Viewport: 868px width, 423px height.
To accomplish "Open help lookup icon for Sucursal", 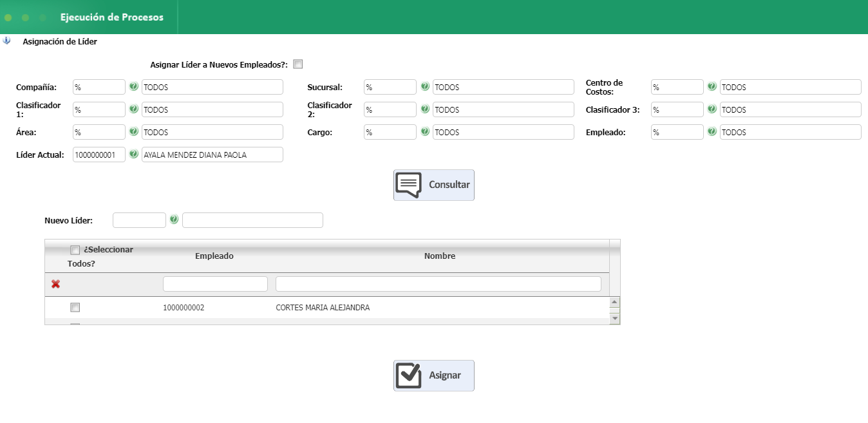I will click(425, 86).
